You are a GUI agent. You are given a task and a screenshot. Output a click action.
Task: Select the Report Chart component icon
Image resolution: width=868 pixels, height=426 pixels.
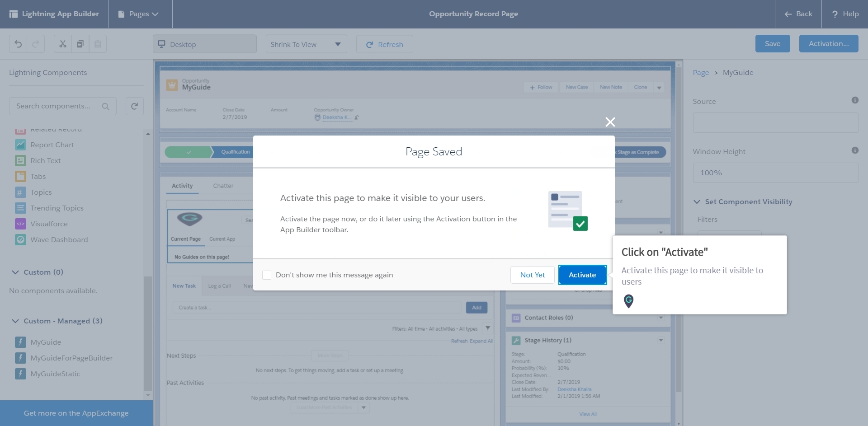pos(20,145)
